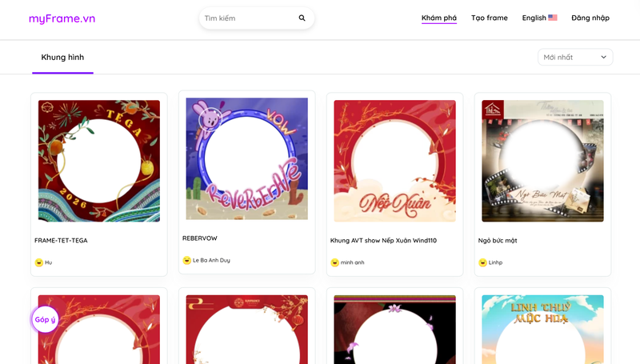Open the Khám phá menu item
This screenshot has width=640, height=364.
439,18
